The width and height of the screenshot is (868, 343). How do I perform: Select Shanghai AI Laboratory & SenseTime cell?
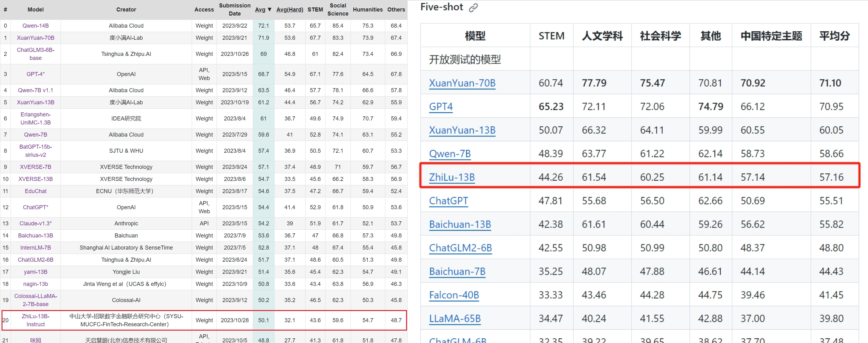click(126, 248)
